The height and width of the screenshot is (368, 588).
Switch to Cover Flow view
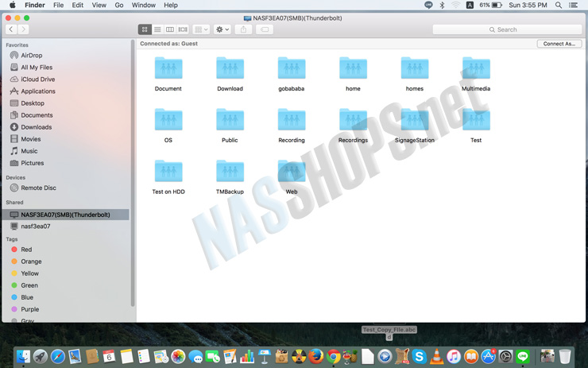[x=183, y=29]
